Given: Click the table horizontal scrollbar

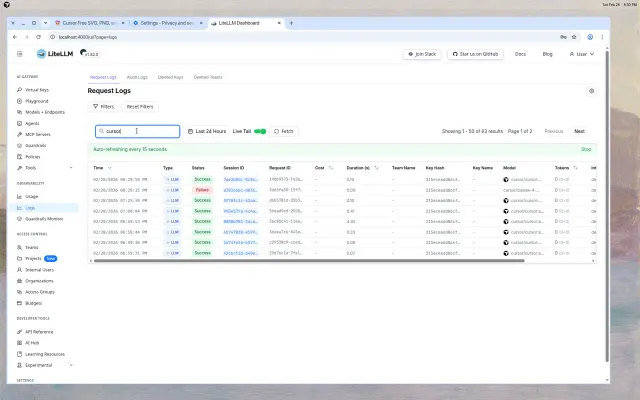Looking at the screenshot, I should 309,261.
